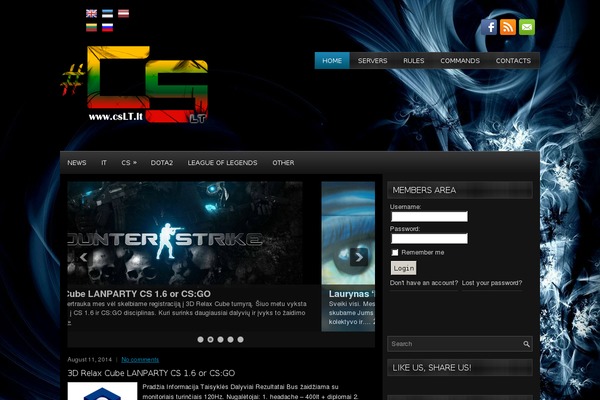The width and height of the screenshot is (600, 400).
Task: Select the second slider pagination dot
Action: tap(210, 340)
